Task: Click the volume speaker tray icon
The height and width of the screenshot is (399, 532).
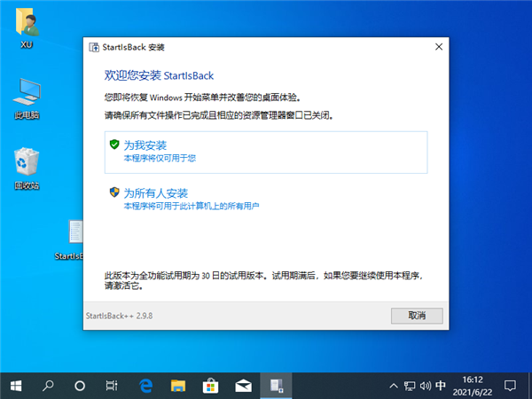Action: pyautogui.click(x=425, y=386)
